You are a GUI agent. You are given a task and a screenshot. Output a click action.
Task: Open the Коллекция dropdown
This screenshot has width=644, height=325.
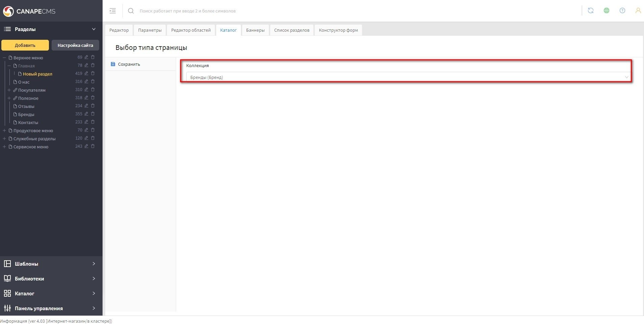tap(408, 77)
